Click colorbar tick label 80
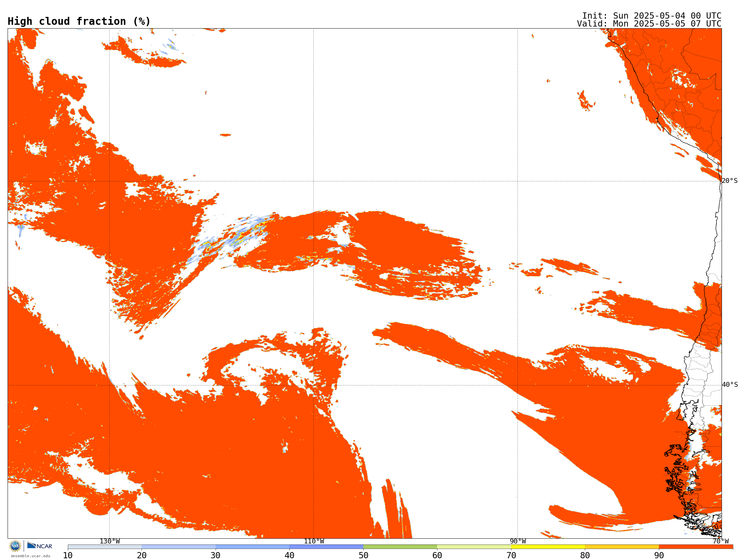Image resolution: width=744 pixels, height=560 pixels. 585,556
